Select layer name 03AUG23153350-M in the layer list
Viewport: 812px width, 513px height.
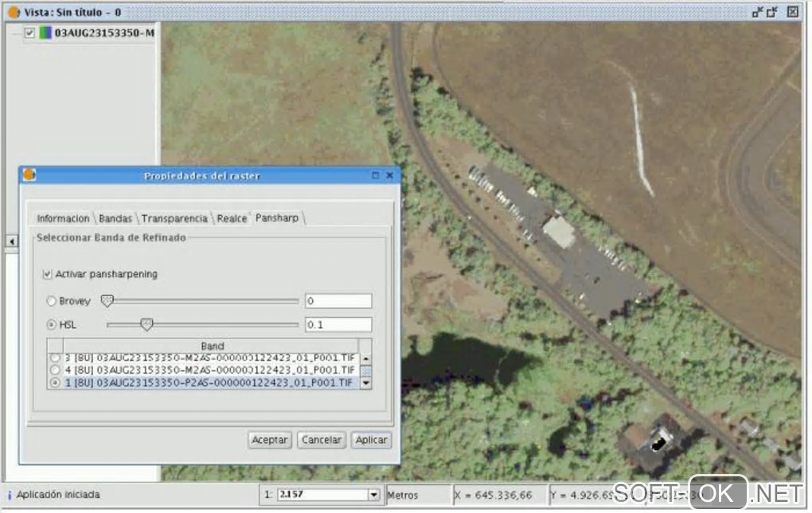point(104,33)
